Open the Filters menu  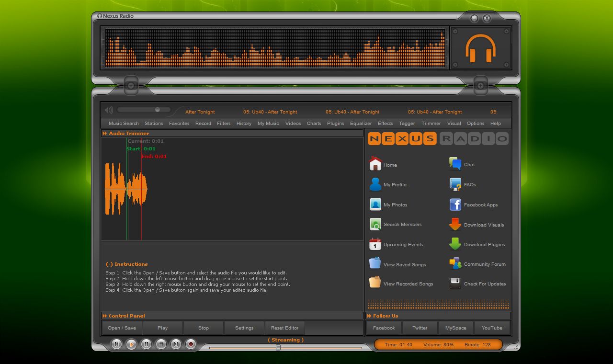224,124
